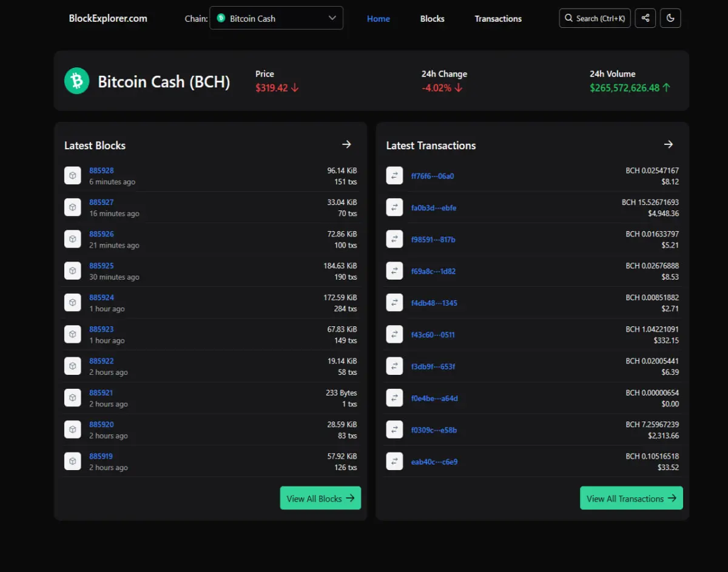Screen dimensions: 728x572
Task: Go to the Home nav item
Action: click(379, 19)
